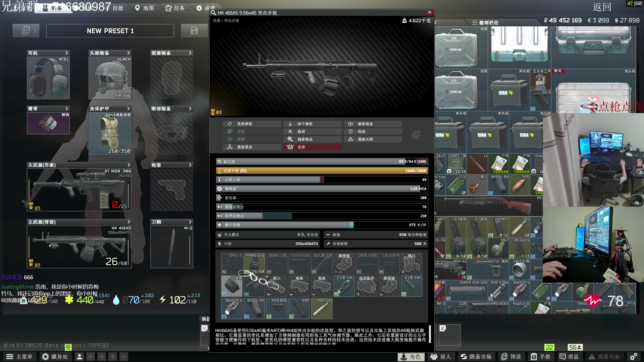Choose 更换弹匣 from the weapon menu

(252, 124)
